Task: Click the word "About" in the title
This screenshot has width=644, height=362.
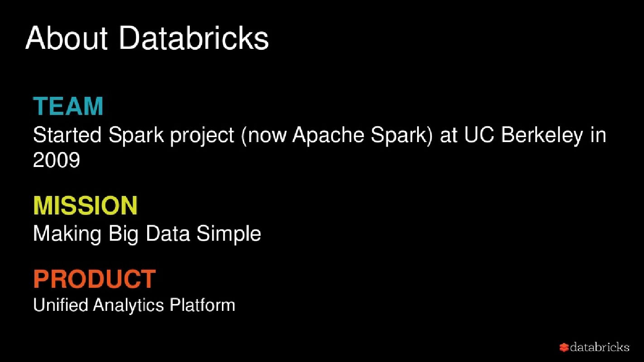Action: pyautogui.click(x=67, y=38)
